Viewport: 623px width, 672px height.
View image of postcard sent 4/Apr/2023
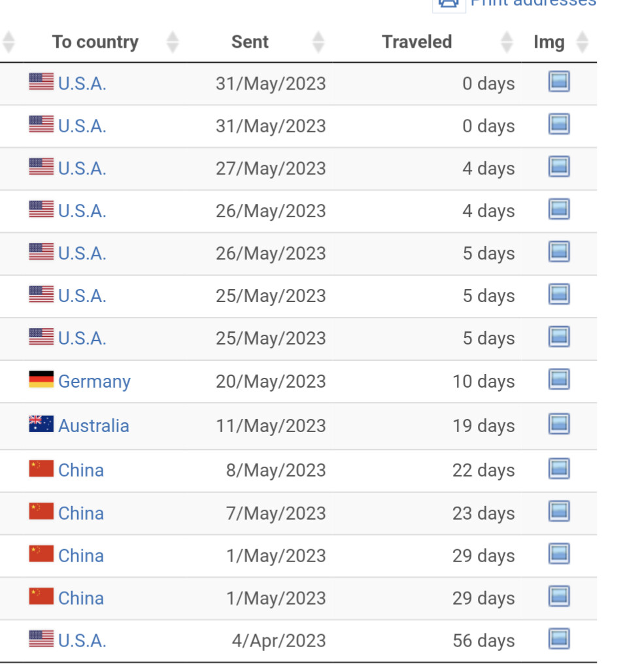click(x=559, y=639)
